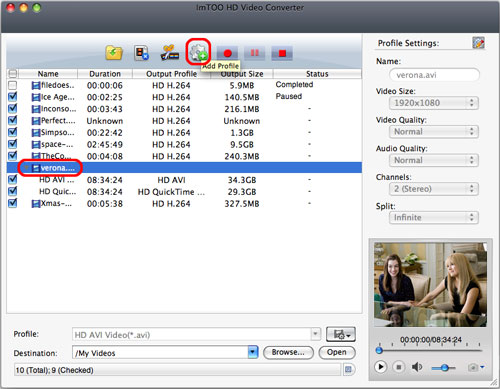
Task: Sort by Duration column header
Action: pos(105,74)
